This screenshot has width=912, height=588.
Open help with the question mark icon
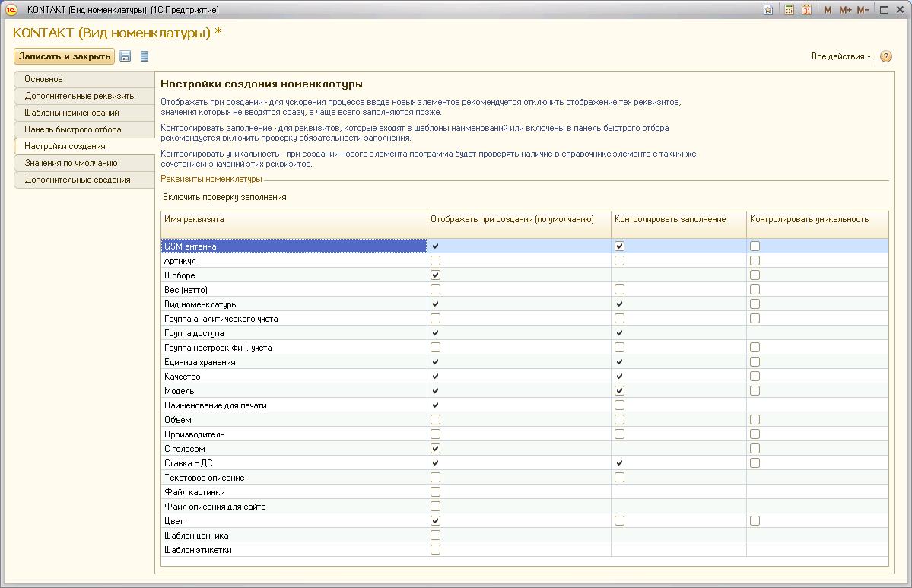point(885,56)
